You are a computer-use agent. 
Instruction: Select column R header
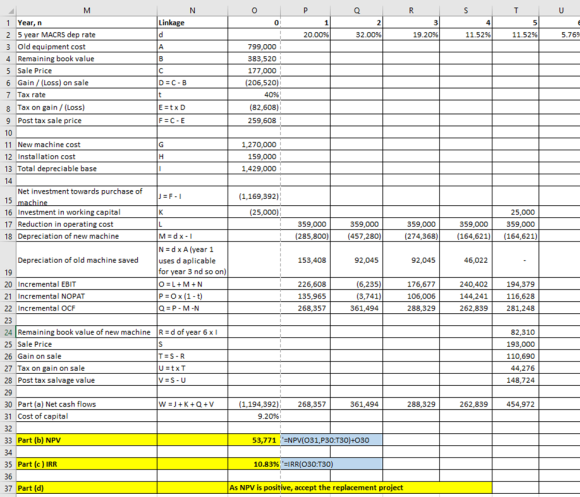click(x=411, y=10)
